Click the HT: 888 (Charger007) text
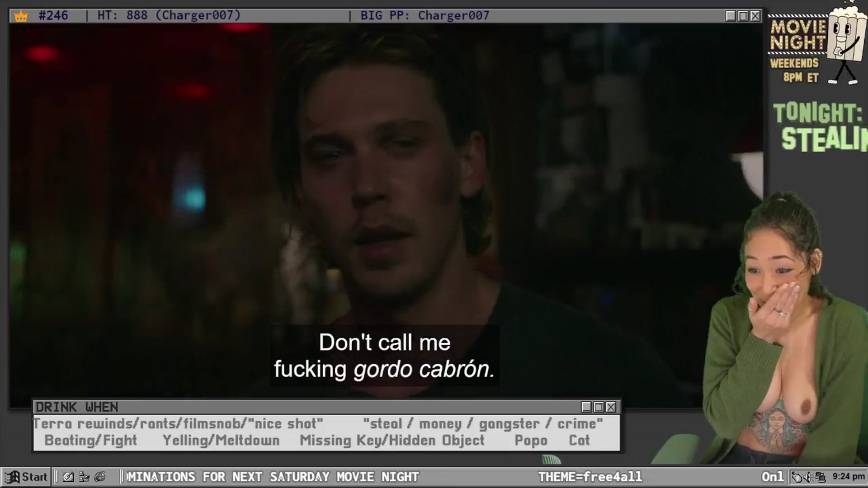The height and width of the screenshot is (488, 868). pos(169,15)
